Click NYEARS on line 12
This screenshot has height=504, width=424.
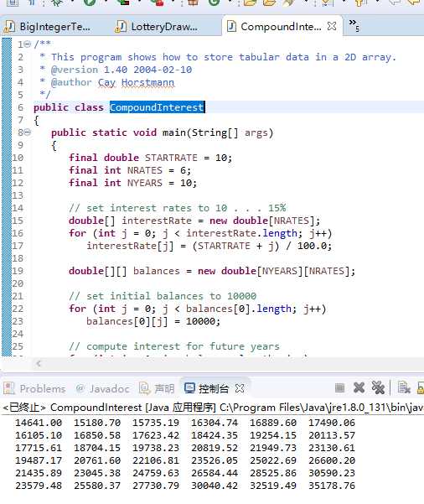tap(145, 183)
